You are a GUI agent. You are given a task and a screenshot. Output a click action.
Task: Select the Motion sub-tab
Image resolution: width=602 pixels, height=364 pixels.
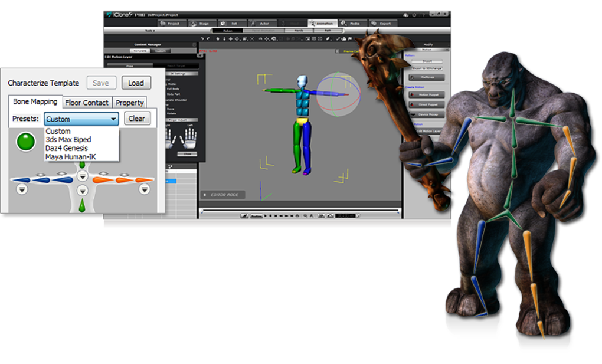[228, 31]
